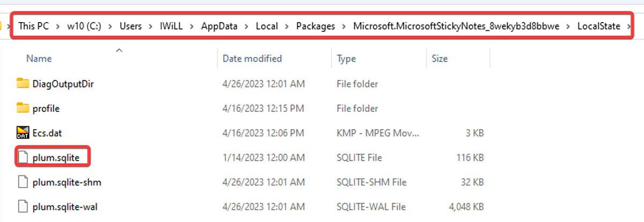Click the plum.sqlite-wal file icon

tap(22, 207)
